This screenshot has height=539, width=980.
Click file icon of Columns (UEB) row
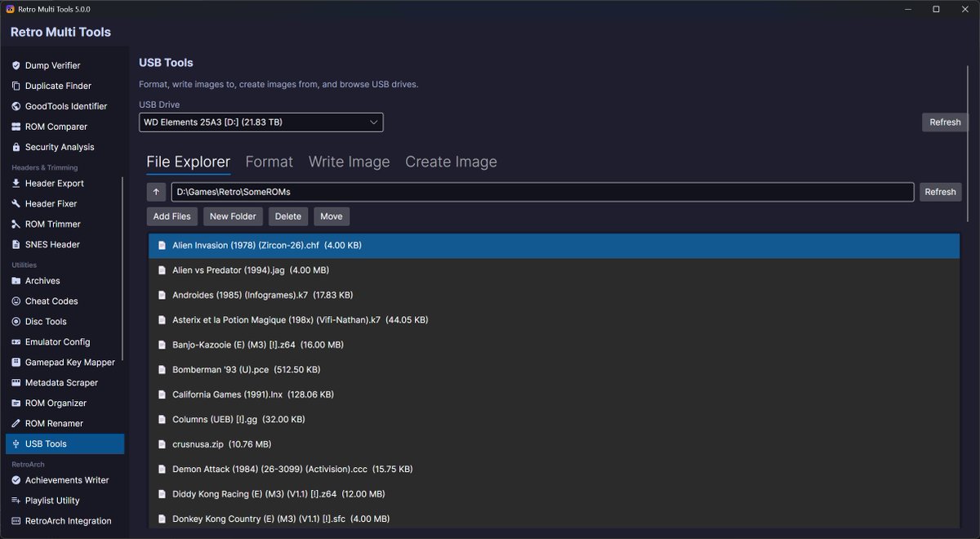coord(162,420)
